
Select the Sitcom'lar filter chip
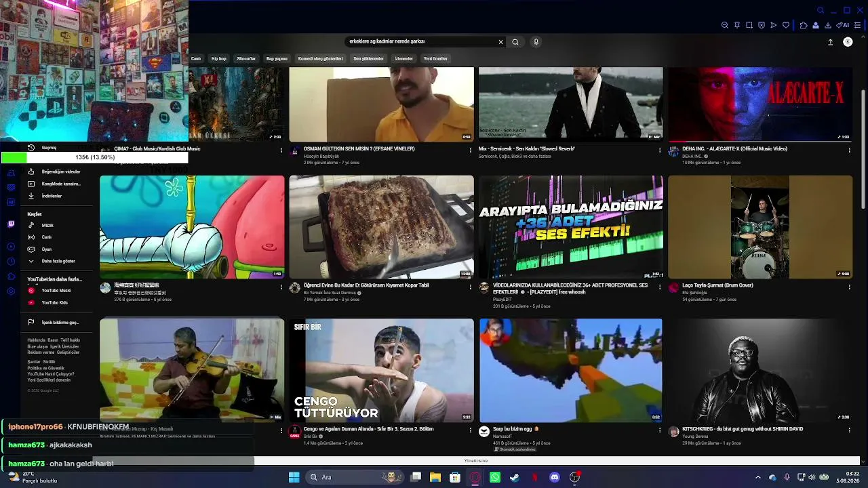(246, 59)
